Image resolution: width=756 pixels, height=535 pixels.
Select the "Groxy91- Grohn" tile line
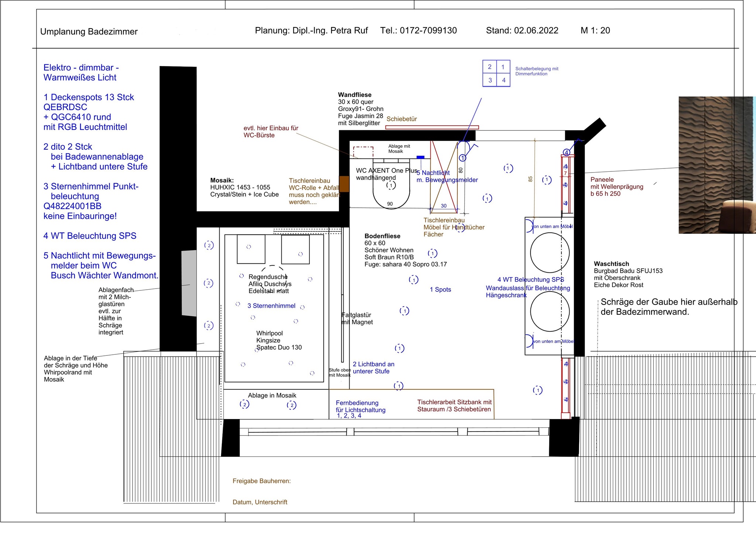[361, 109]
